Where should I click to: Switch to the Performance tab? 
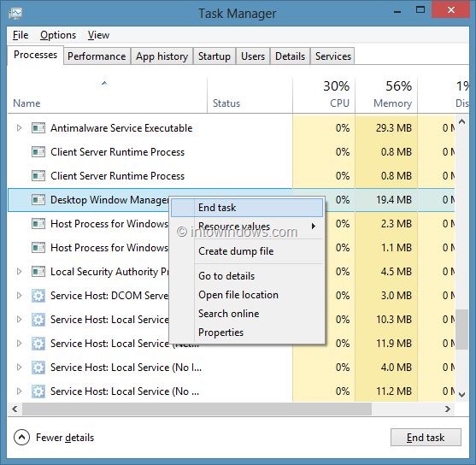tap(97, 56)
